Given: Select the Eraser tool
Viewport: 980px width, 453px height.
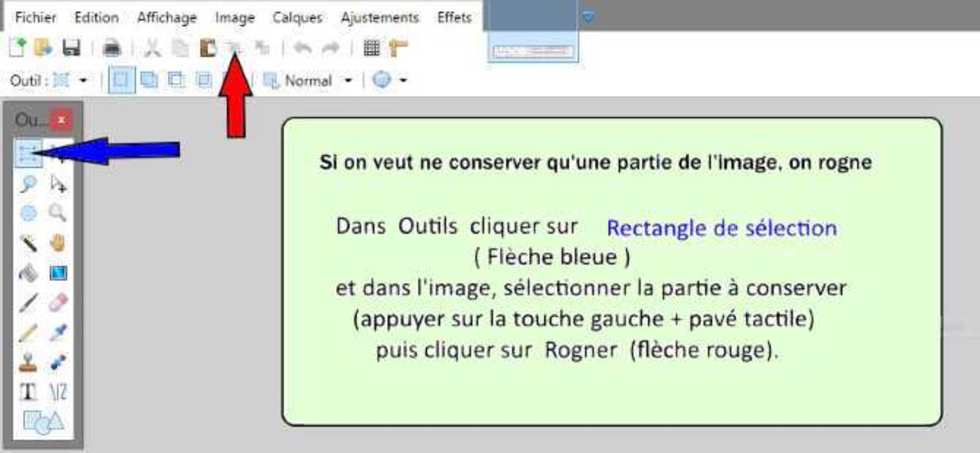Looking at the screenshot, I should pyautogui.click(x=58, y=303).
